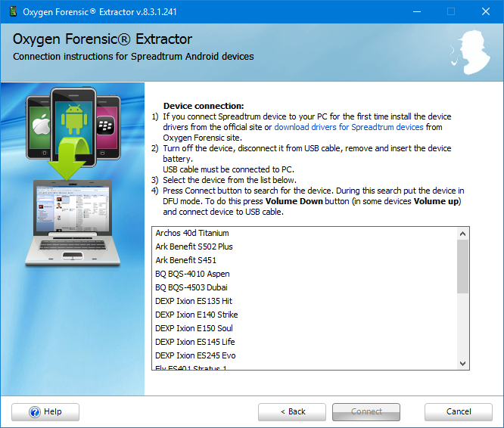Screen dimensions: 504x428
Task: Choose BQ BQS-4010 Aspen in device list
Action: click(x=192, y=274)
